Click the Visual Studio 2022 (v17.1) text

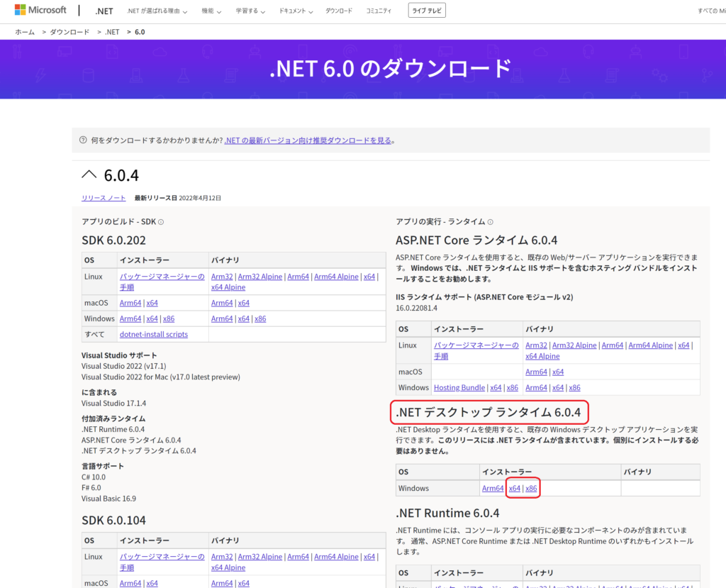[123, 366]
